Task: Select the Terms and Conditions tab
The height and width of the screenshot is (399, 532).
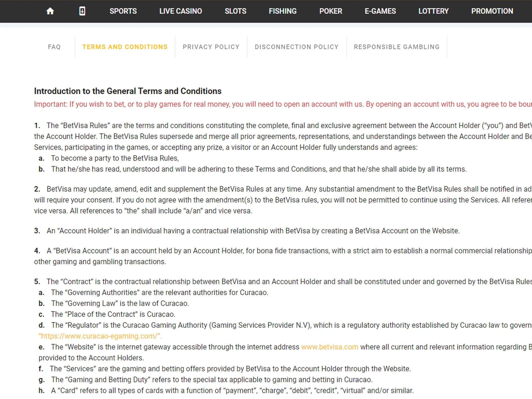Action: pos(125,47)
